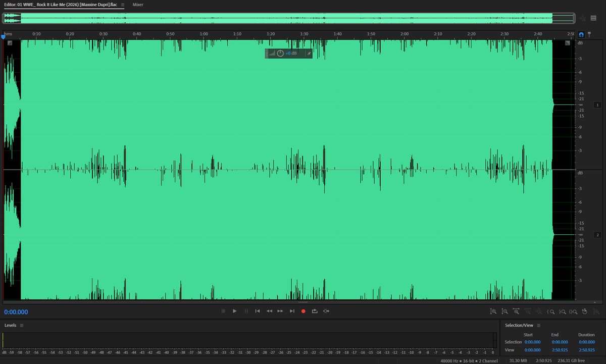This screenshot has height=364, width=606.
Task: Click Zoom In Time icon
Action: [516, 311]
